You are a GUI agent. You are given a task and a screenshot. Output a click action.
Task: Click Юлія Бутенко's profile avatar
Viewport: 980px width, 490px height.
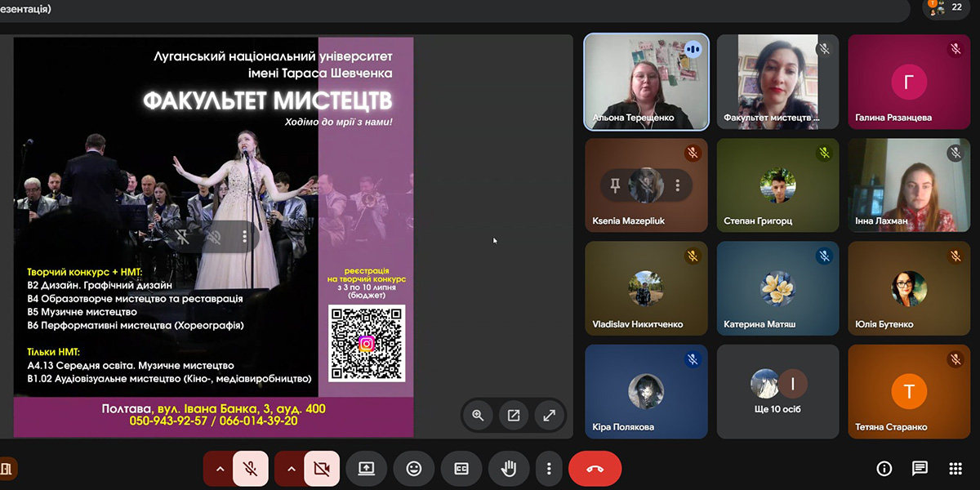909,288
